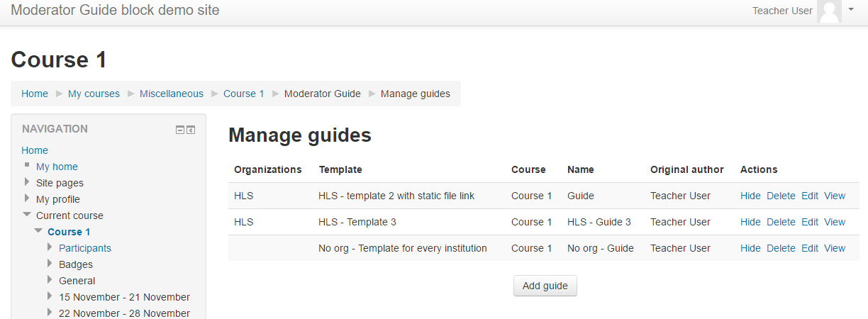The width and height of the screenshot is (868, 319).
Task: Collapse the Current course tree node
Action: click(27, 216)
